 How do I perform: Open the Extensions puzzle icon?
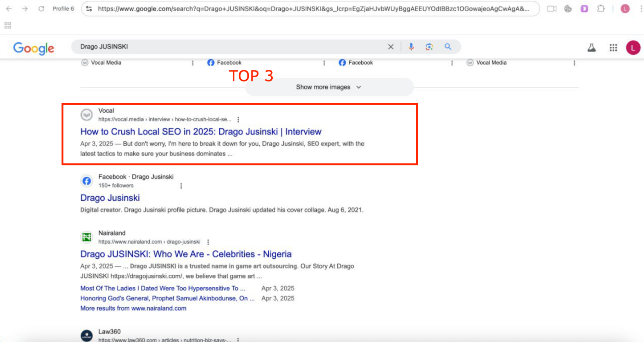pos(601,9)
